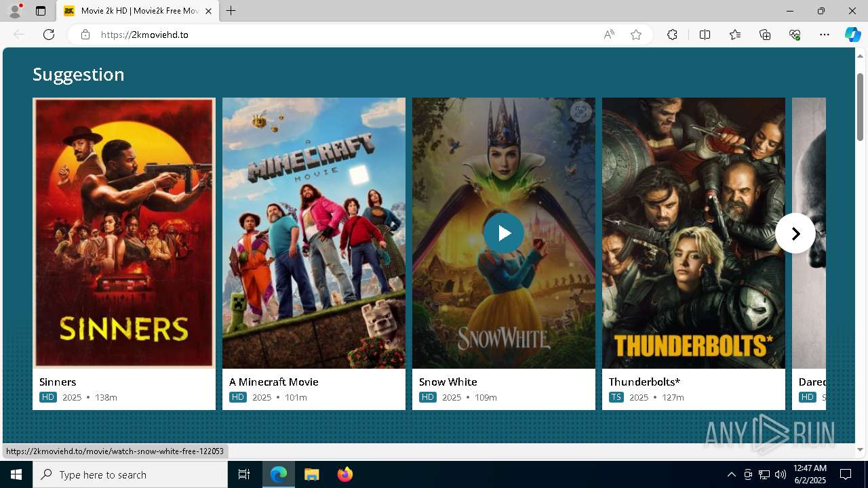Close the Movie 2k HD tab
868x488 pixels.
coord(208,11)
